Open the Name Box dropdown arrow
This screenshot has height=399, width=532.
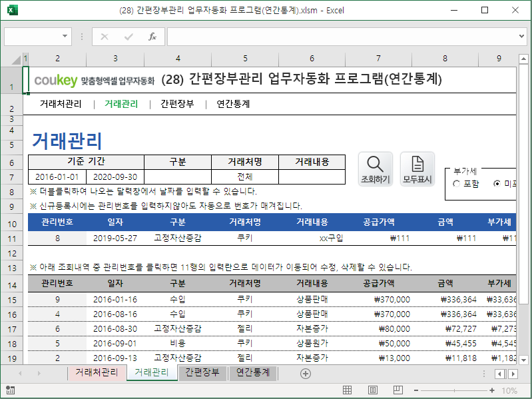[x=65, y=36]
